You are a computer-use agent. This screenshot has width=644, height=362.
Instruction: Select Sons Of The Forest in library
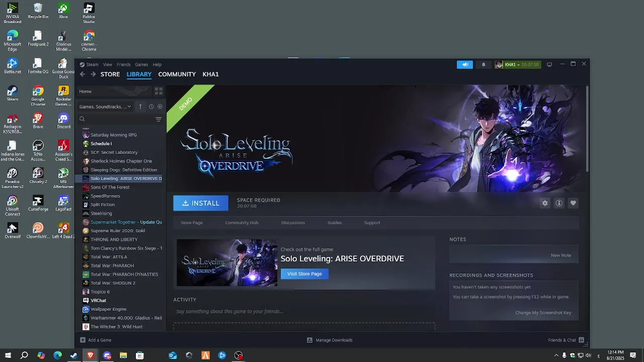121,187
